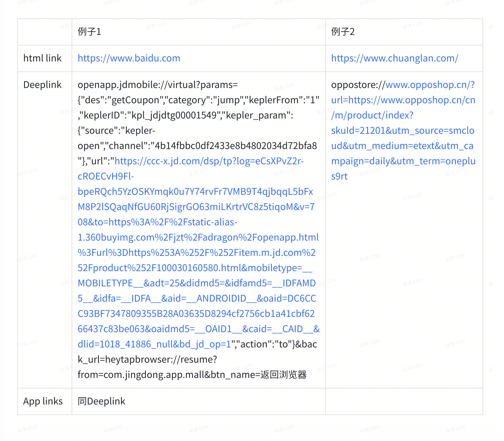Click the link line starting with MOBILETYPE__
This screenshot has width=504, height=441.
[196, 283]
